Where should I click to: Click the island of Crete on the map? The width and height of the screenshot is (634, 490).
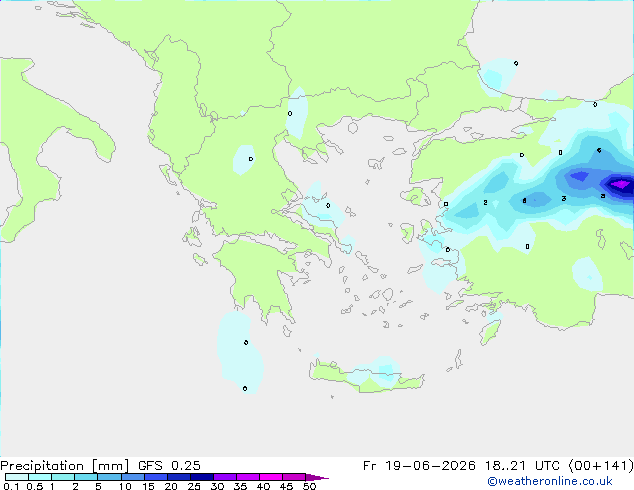tap(366, 378)
